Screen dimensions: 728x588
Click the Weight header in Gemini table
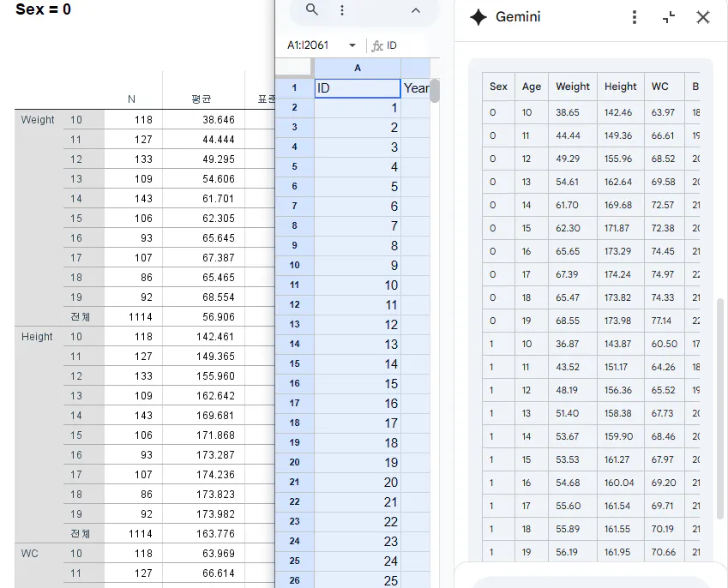[x=573, y=87]
